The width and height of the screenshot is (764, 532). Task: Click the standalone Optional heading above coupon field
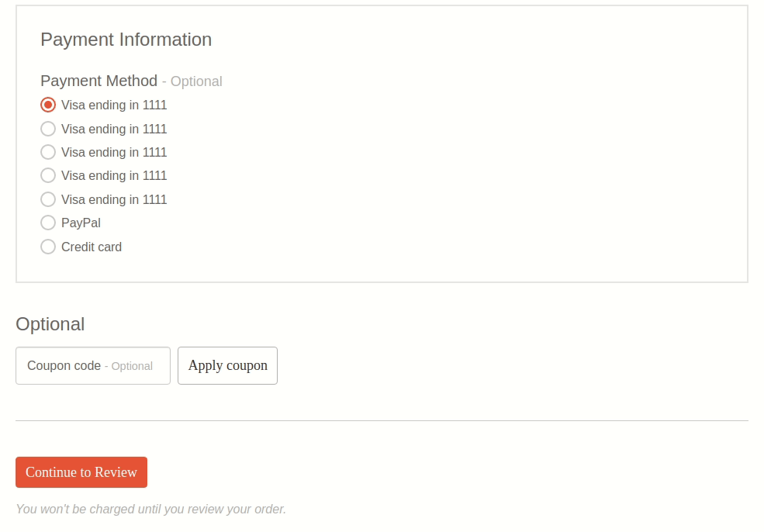(50, 324)
